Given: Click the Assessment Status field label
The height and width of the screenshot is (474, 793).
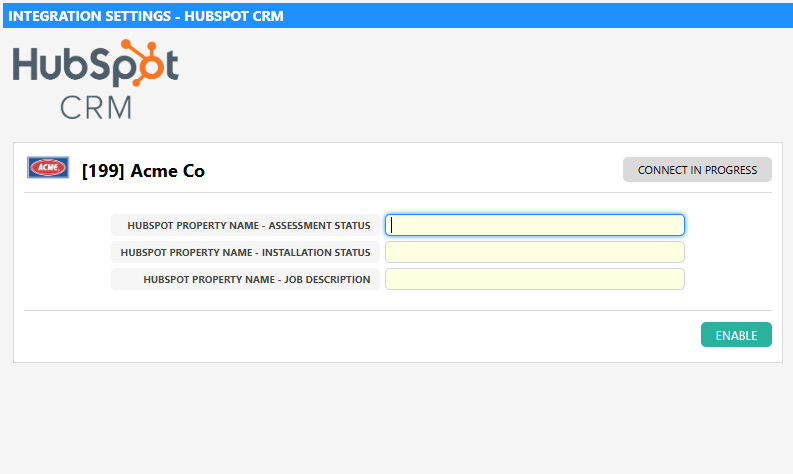Looking at the screenshot, I should (248, 225).
